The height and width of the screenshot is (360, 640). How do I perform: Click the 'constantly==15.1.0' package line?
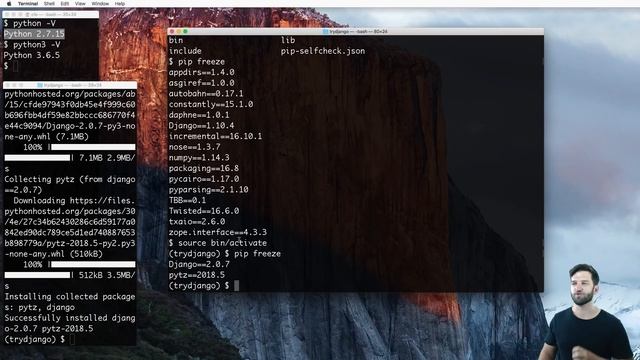(x=211, y=104)
